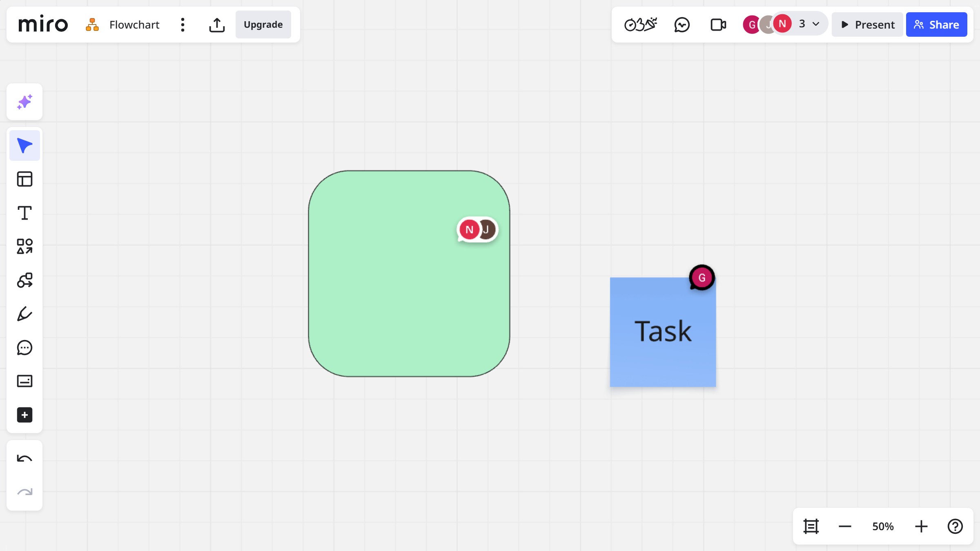
Task: Click the blue Share button
Action: 936,24
